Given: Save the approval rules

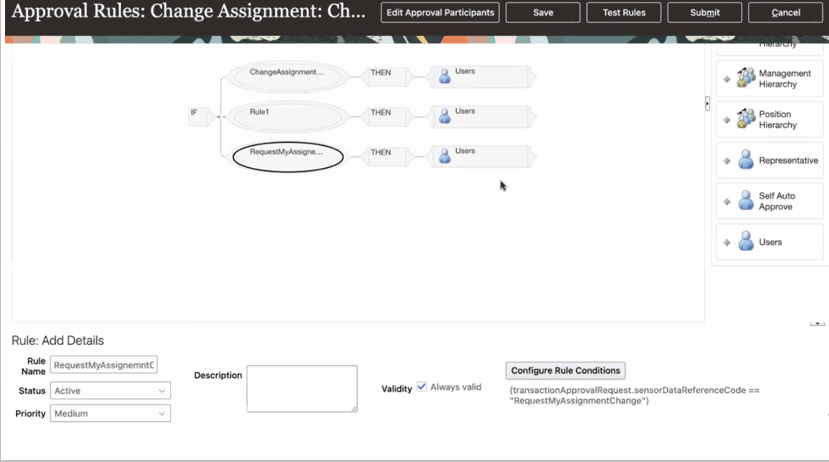Looking at the screenshot, I should pyautogui.click(x=543, y=13).
